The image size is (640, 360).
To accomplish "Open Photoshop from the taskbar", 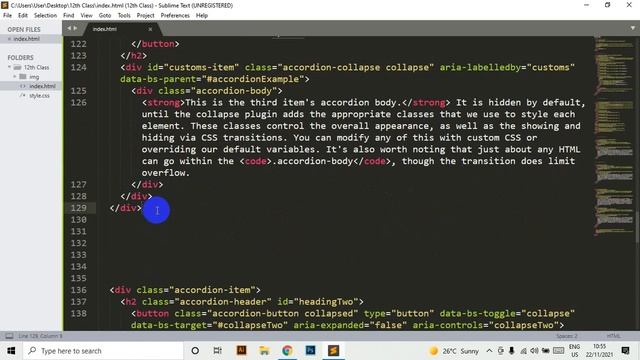I will (310, 350).
